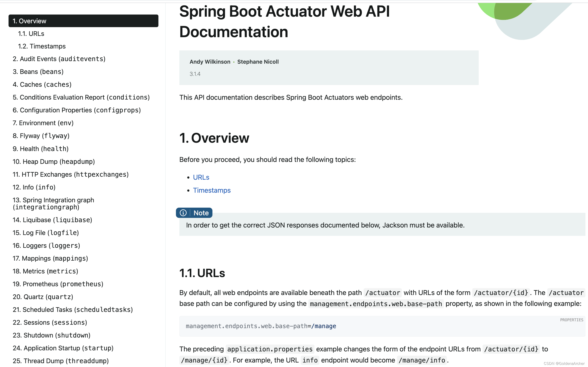Click the version number '3.1.4'
Viewport: 588px width, 367px height.
coord(195,74)
